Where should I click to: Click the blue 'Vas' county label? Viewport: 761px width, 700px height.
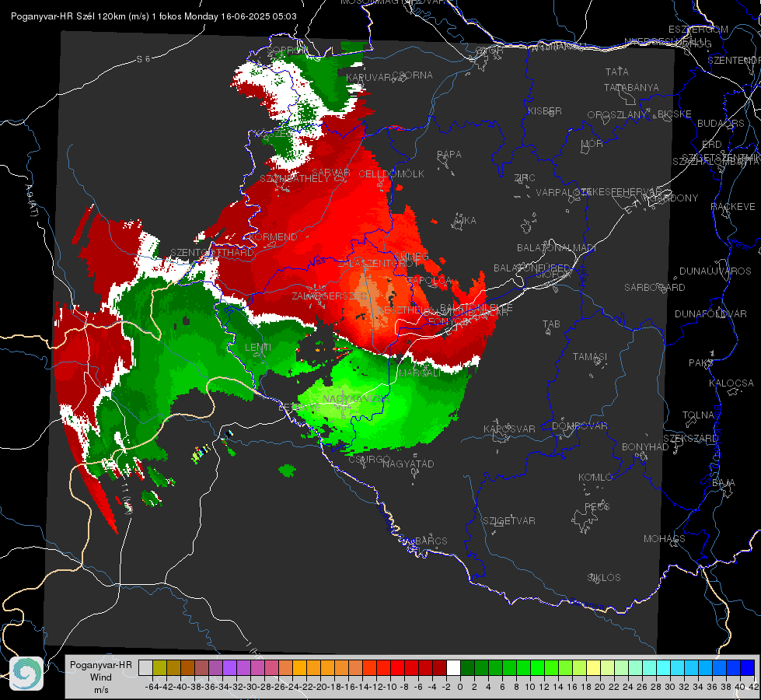317,262
